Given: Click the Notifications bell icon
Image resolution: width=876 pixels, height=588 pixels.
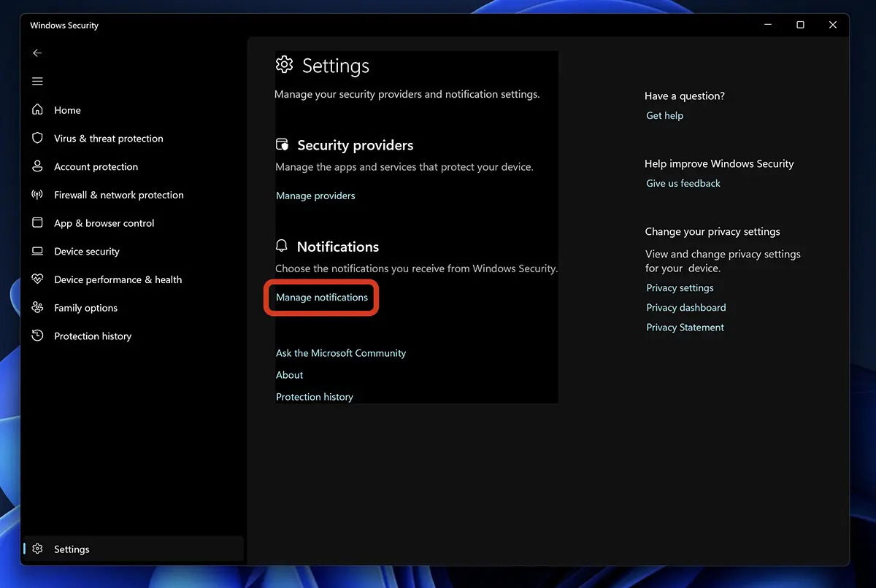Looking at the screenshot, I should coord(282,246).
